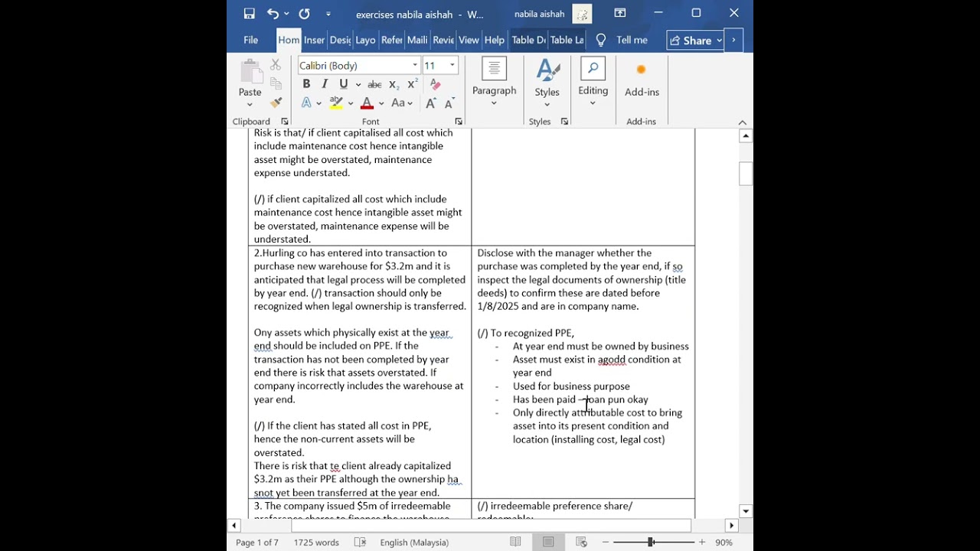Open the Font dialog launcher
The width and height of the screenshot is (980, 551).
tap(459, 122)
